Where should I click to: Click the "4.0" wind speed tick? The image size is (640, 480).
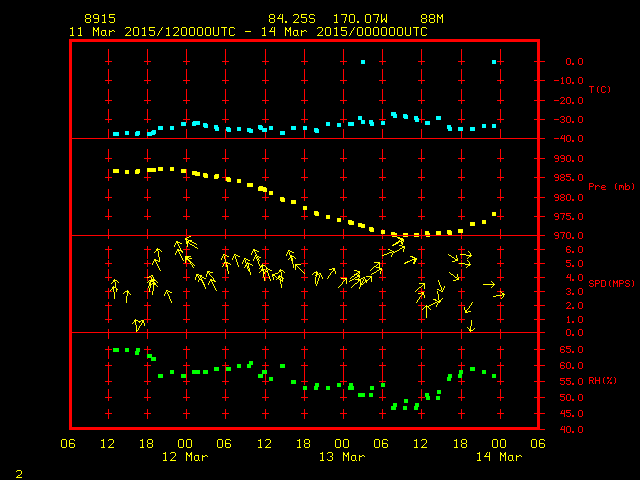coord(574,278)
